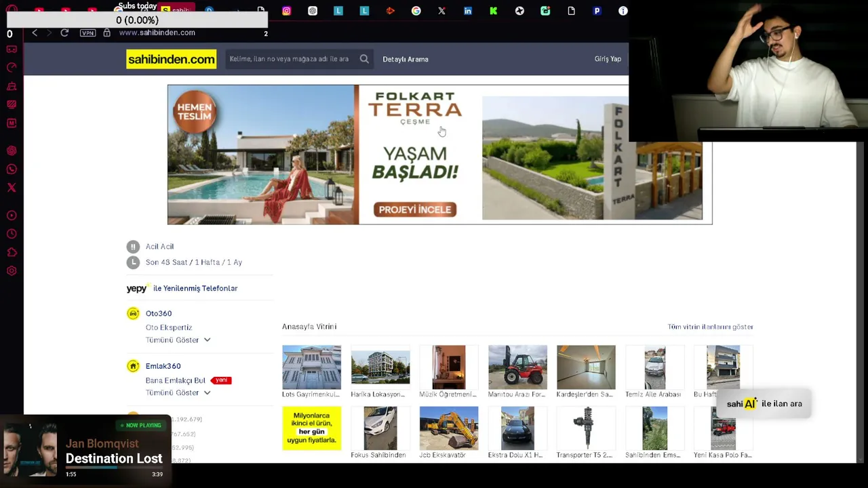The width and height of the screenshot is (868, 488).
Task: Click the Jan Blomqvist album cover
Action: pyautogui.click(x=30, y=449)
